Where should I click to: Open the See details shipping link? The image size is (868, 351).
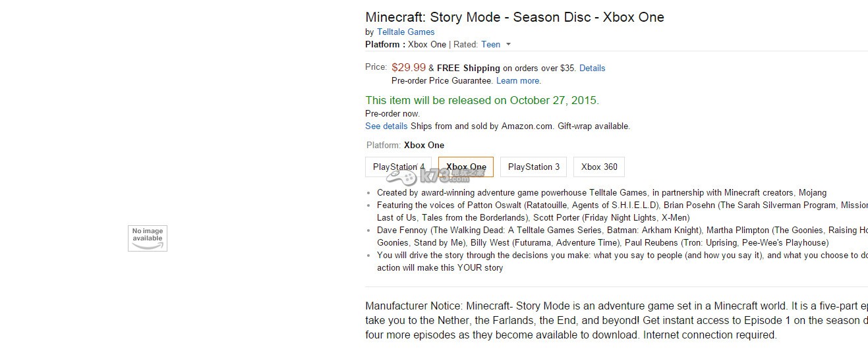[386, 126]
